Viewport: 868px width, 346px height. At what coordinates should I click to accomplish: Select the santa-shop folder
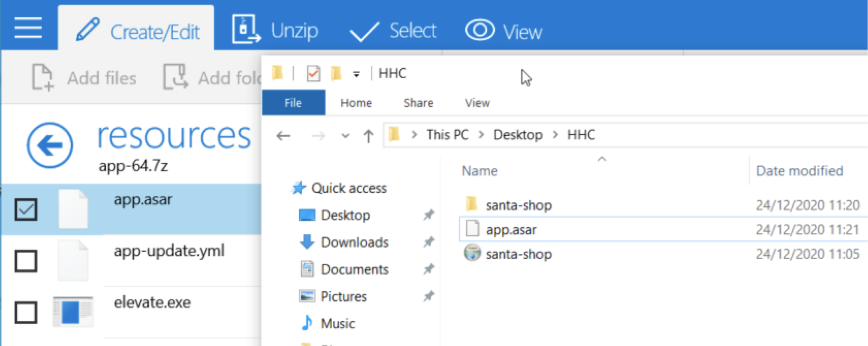[518, 205]
